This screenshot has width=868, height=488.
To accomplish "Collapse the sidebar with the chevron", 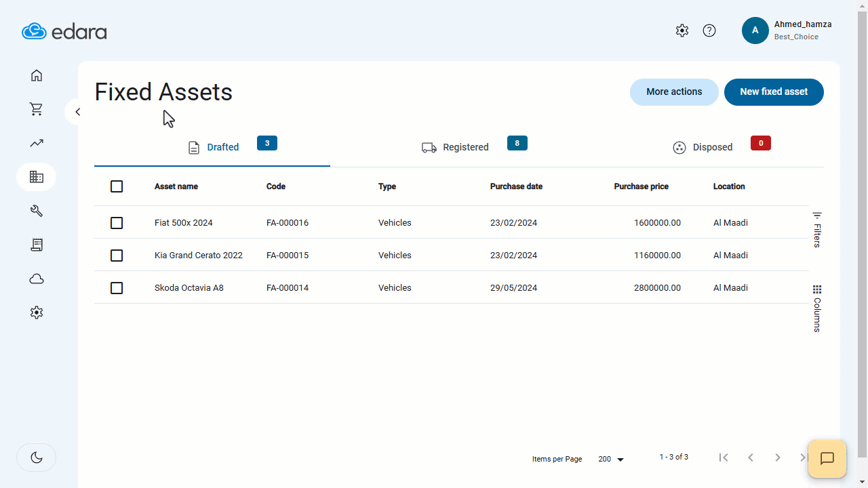I will click(x=77, y=112).
